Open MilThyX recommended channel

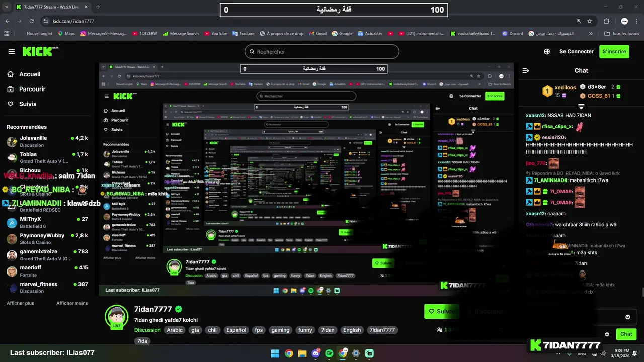pos(47,223)
